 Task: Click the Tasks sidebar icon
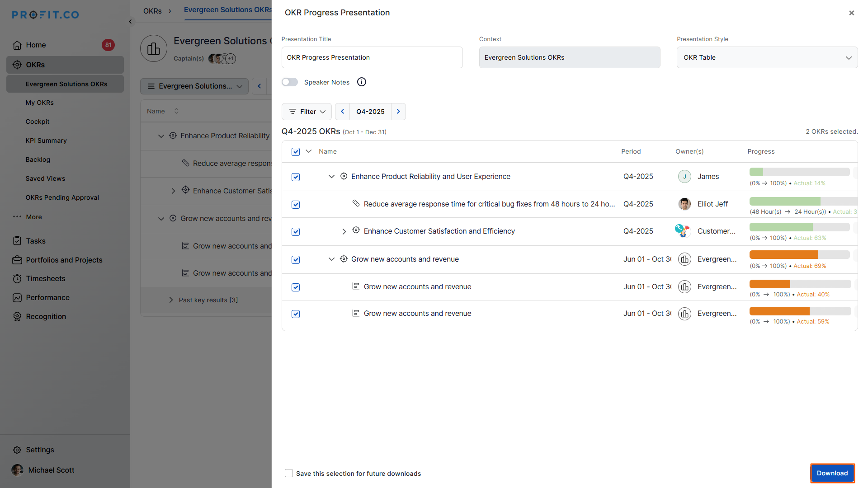[17, 241]
